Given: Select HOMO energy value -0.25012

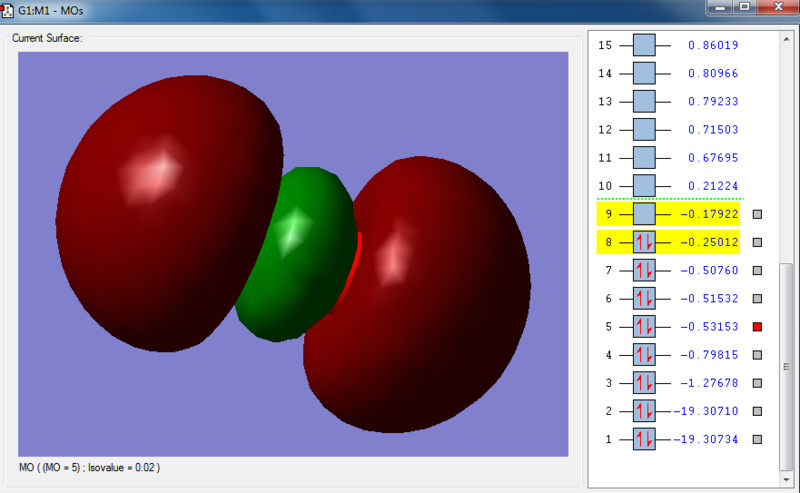Looking at the screenshot, I should point(709,242).
